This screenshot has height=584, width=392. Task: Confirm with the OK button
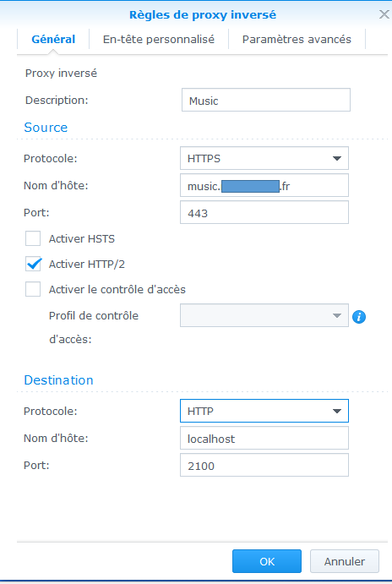(x=267, y=561)
